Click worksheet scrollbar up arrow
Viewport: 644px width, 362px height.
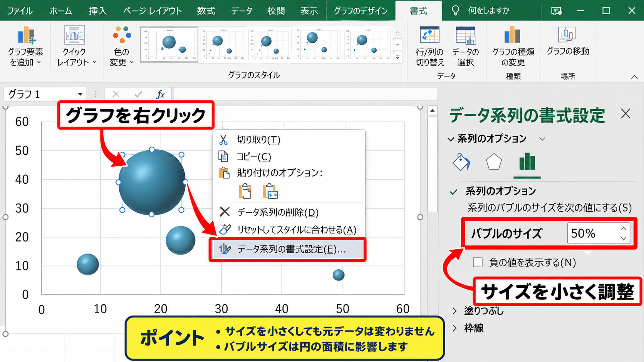tap(433, 111)
